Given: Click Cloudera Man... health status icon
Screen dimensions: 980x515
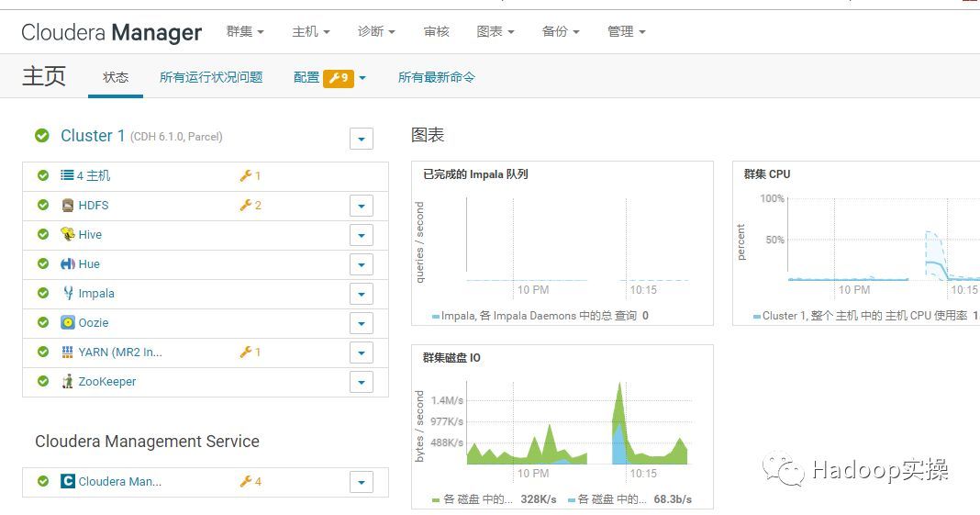Looking at the screenshot, I should 43,481.
